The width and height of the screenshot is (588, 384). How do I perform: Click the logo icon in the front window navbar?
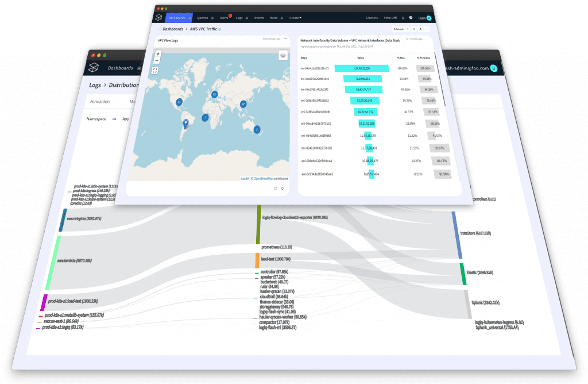pos(158,18)
